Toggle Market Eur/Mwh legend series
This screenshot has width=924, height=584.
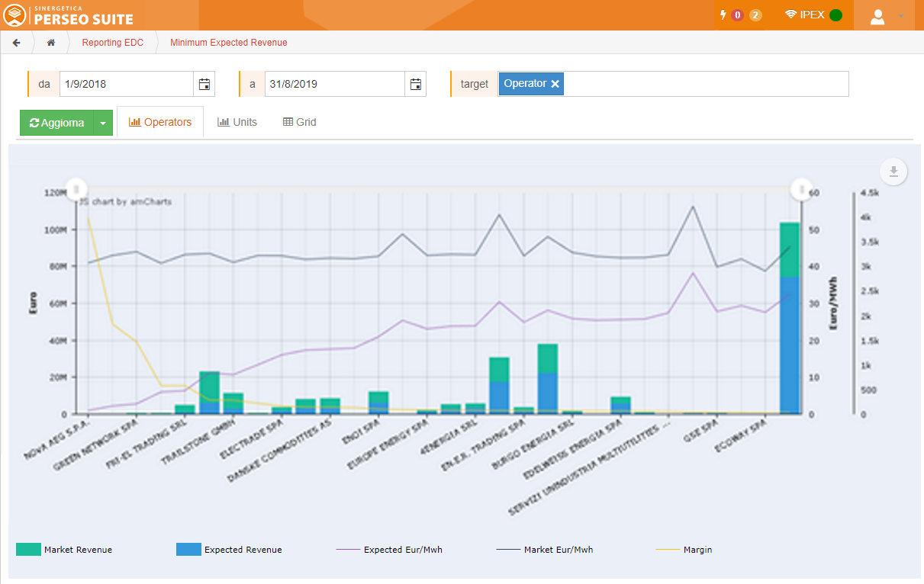[545, 549]
